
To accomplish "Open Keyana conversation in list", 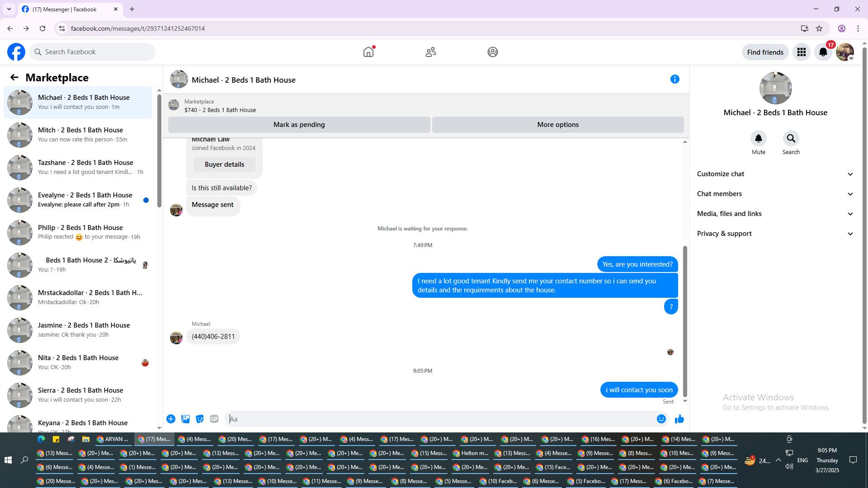I will (78, 422).
